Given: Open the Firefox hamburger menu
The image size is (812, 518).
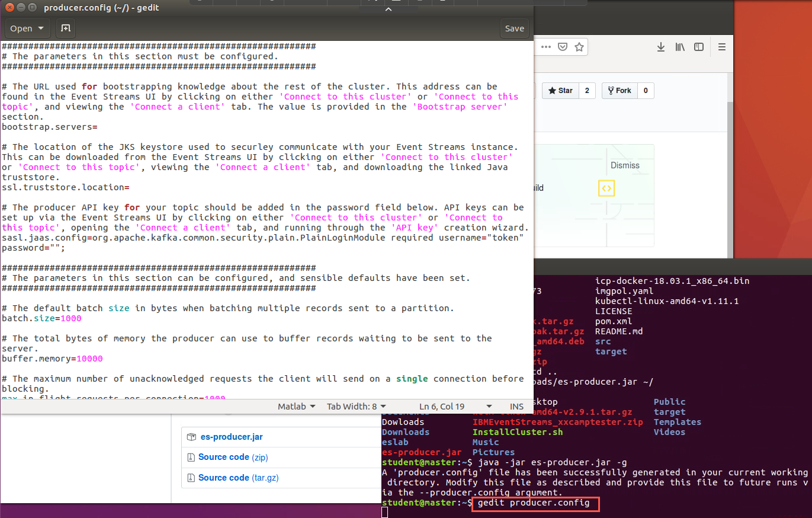Looking at the screenshot, I should point(721,47).
